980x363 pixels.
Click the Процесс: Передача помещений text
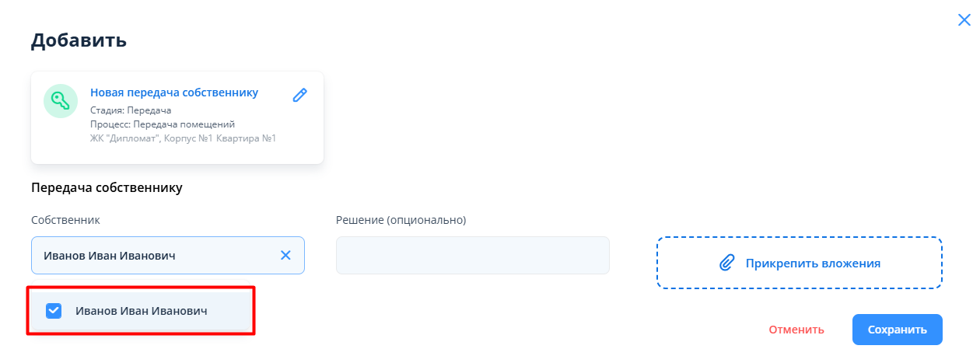(x=163, y=124)
